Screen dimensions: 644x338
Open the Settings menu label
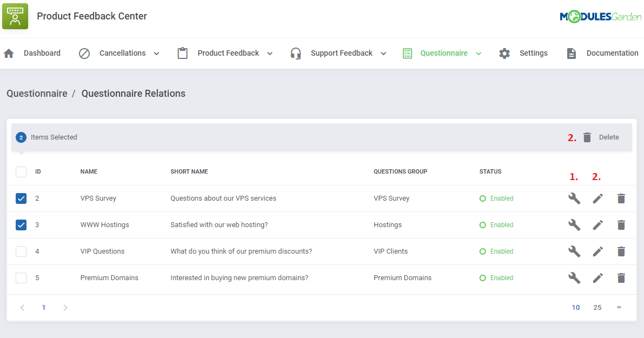[x=534, y=54]
